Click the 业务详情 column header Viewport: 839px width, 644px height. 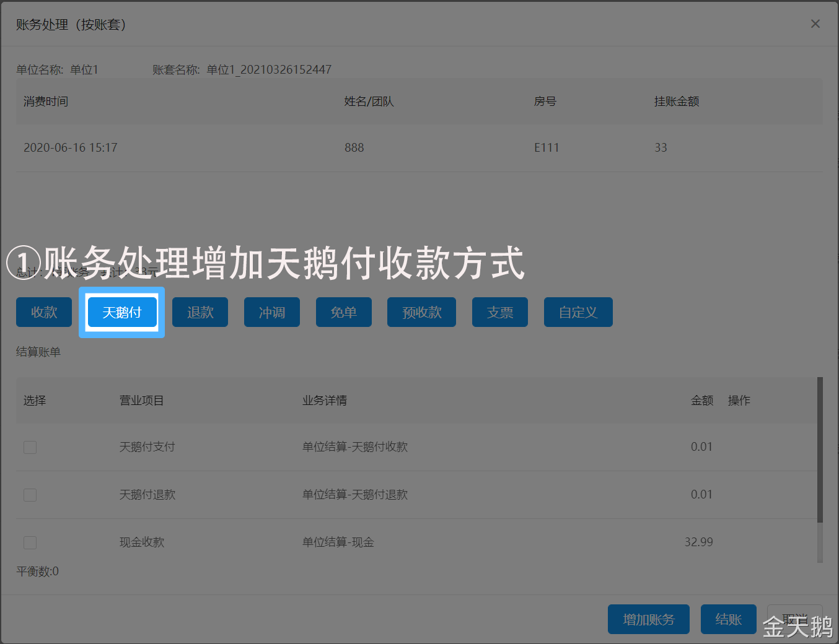[x=325, y=401]
